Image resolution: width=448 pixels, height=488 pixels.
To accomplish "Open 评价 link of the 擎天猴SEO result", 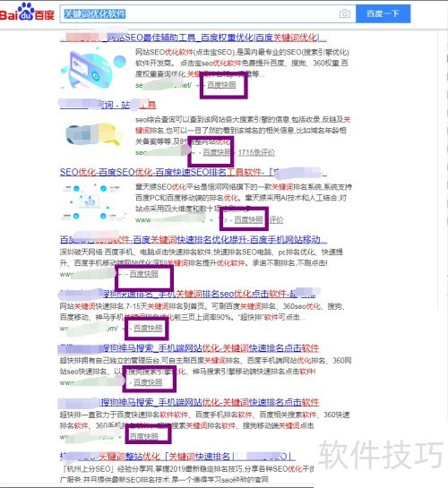I will coord(277,220).
